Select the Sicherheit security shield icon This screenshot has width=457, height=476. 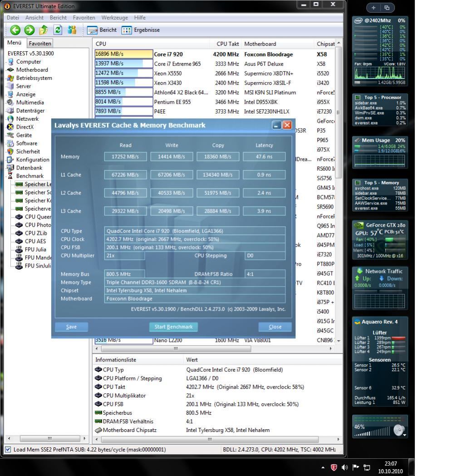[x=10, y=152]
